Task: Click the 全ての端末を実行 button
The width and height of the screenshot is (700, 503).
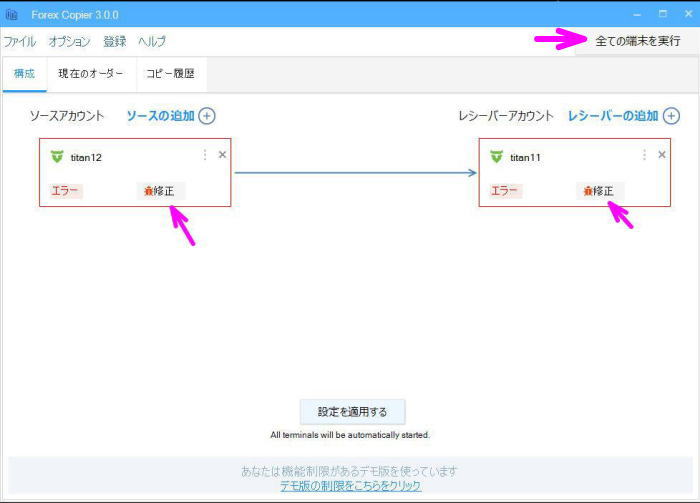Action: coord(638,41)
